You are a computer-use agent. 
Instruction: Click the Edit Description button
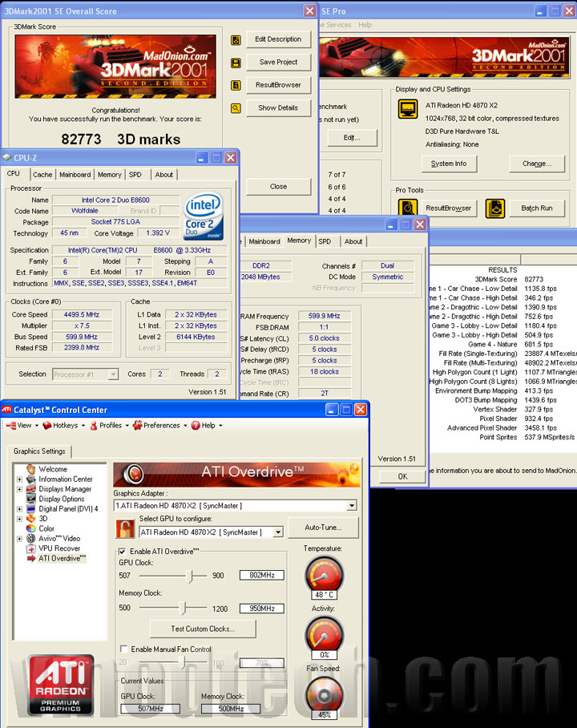tap(278, 39)
